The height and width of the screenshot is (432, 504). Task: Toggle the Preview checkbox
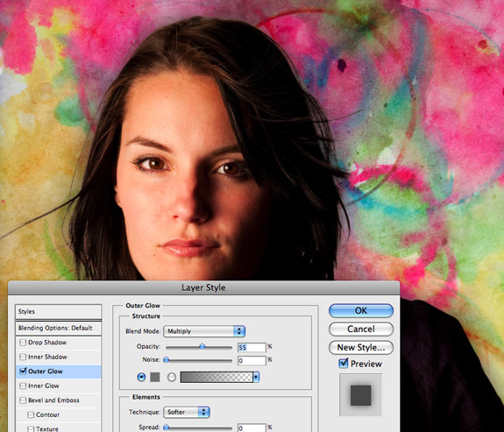pyautogui.click(x=344, y=364)
